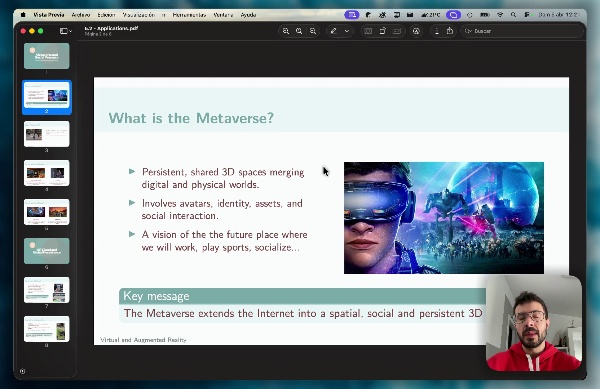Select page 3 thumbnail in sidebar
The width and height of the screenshot is (600, 389).
pyautogui.click(x=47, y=134)
